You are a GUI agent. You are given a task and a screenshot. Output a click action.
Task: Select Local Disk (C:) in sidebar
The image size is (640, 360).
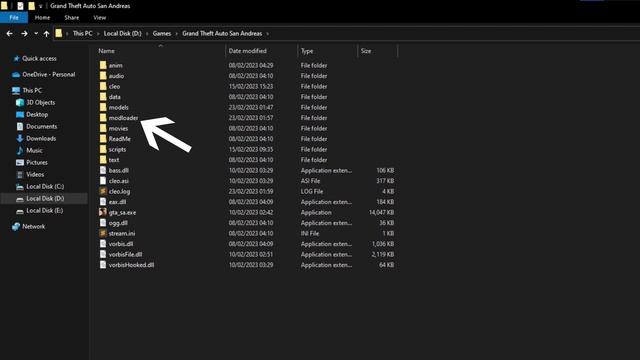pos(45,187)
